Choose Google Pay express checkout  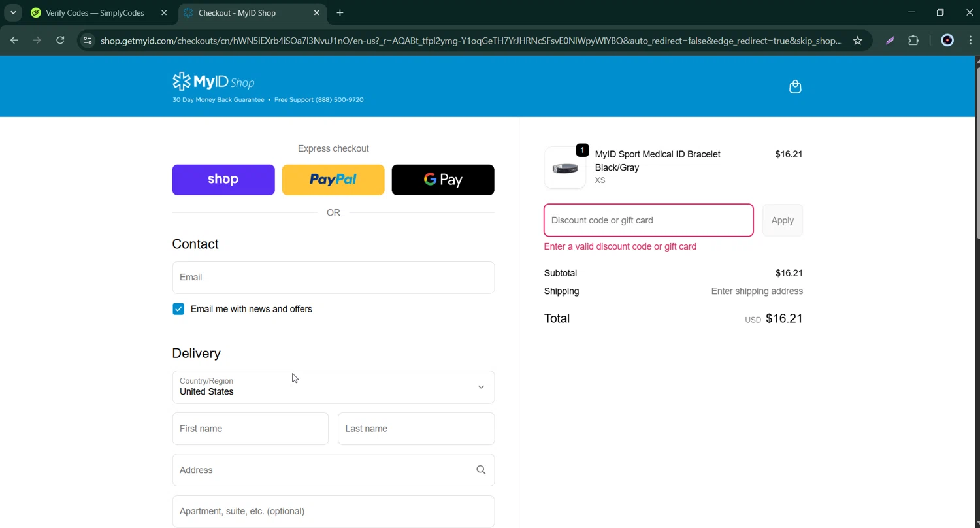point(443,180)
